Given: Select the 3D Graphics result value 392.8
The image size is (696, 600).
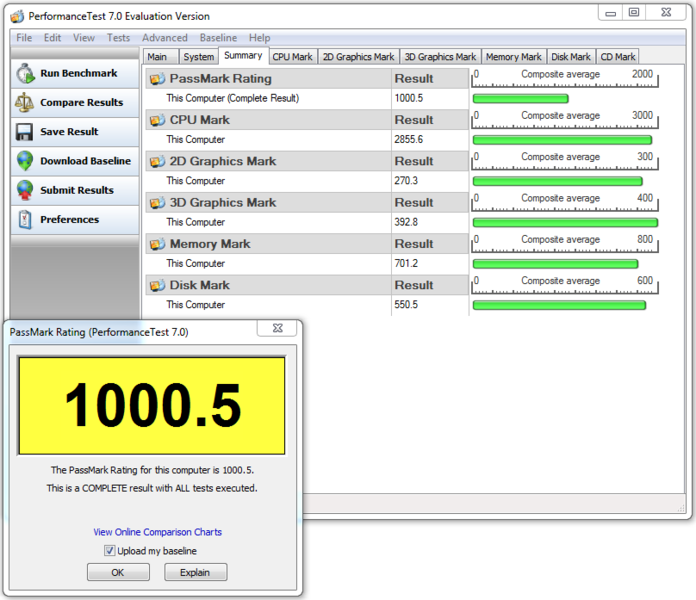Looking at the screenshot, I should click(406, 222).
